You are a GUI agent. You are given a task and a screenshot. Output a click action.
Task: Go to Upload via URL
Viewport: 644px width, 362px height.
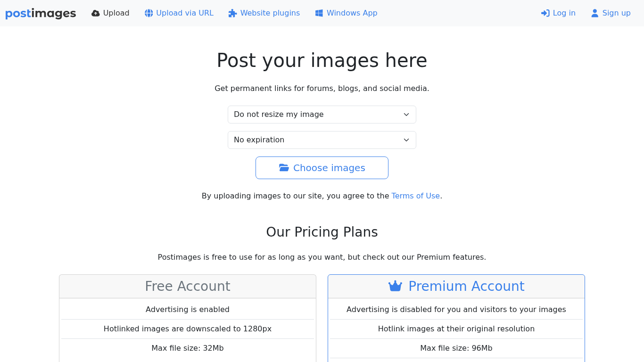click(185, 13)
